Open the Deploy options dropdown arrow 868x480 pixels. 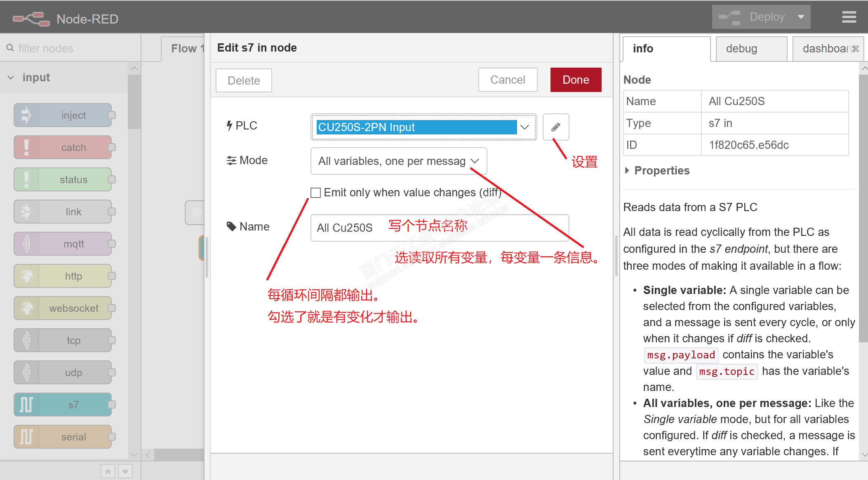[801, 17]
